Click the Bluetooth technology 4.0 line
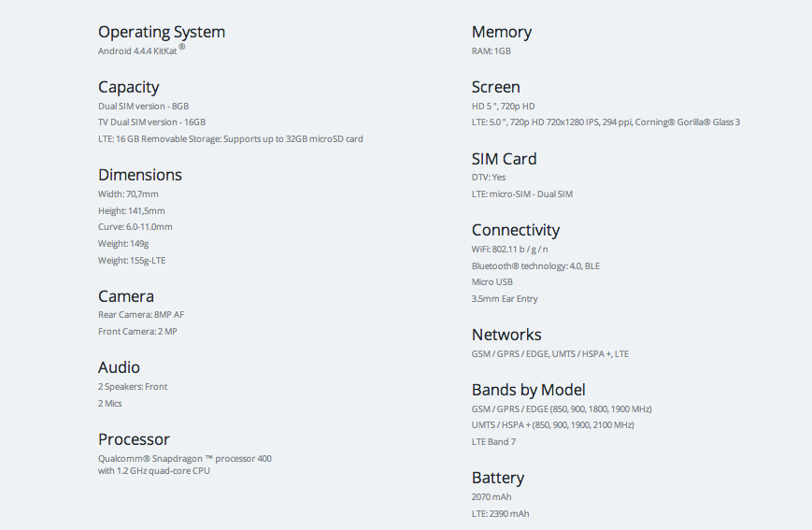The width and height of the screenshot is (812, 530). click(x=535, y=266)
